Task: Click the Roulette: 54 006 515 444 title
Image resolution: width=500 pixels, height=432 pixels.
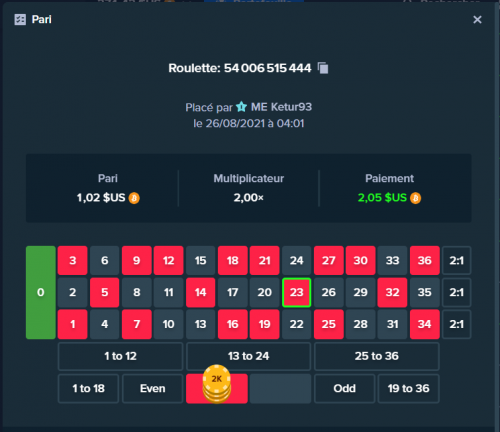Action: click(x=240, y=68)
